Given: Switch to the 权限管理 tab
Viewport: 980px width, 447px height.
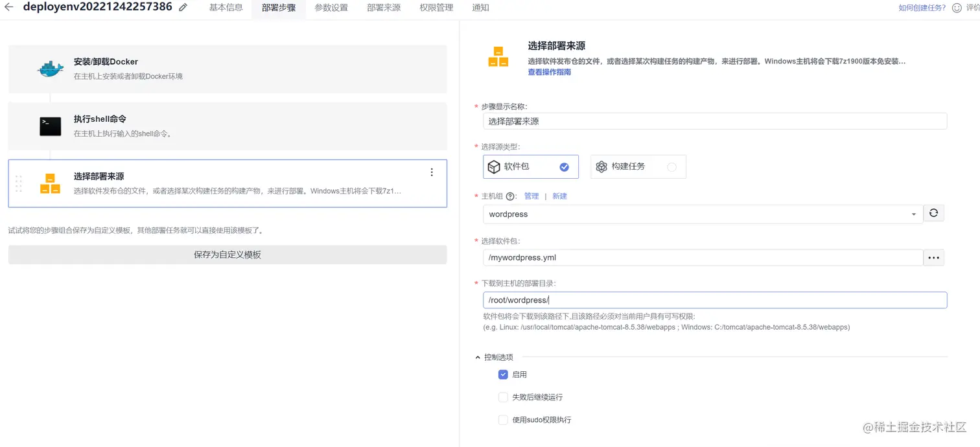Looking at the screenshot, I should coord(436,8).
